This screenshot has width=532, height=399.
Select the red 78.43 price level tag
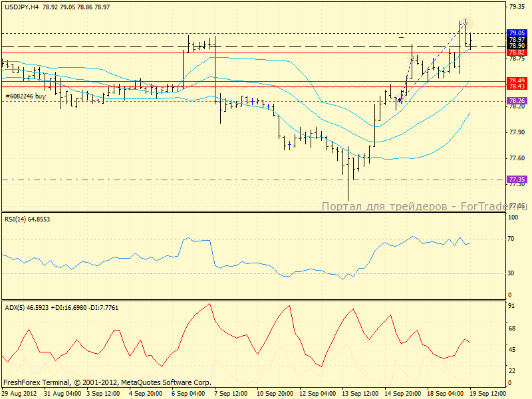[517, 86]
